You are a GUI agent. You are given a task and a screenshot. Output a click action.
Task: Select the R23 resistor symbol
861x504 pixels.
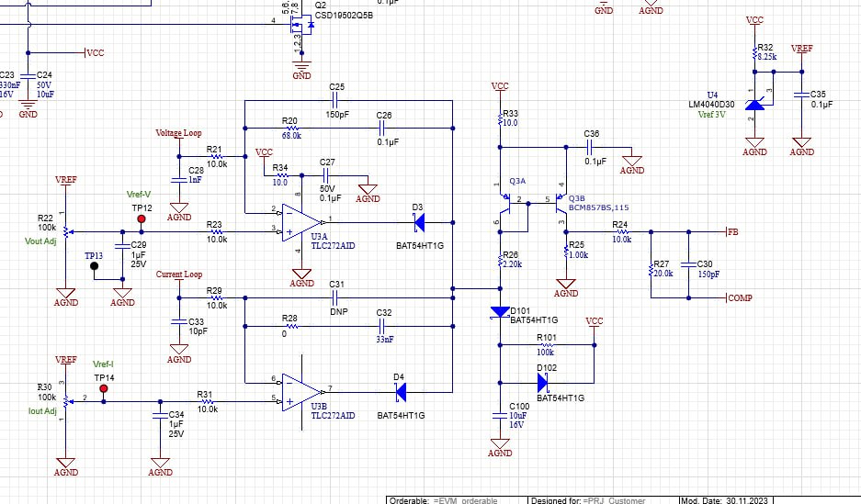pyautogui.click(x=216, y=232)
